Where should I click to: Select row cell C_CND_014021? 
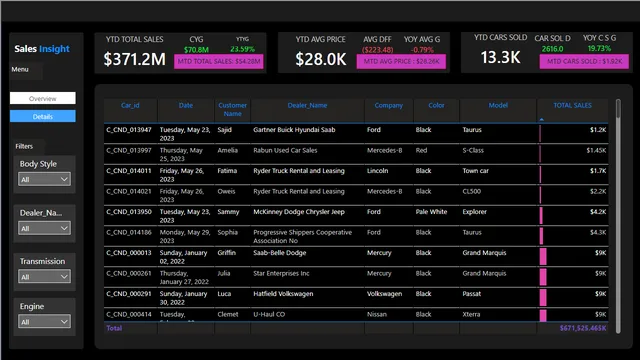[x=129, y=191]
